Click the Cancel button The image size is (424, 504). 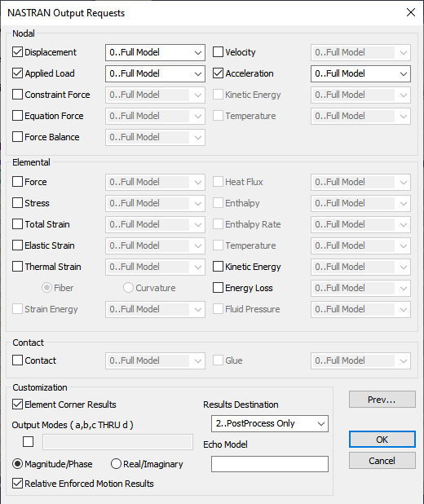(382, 461)
